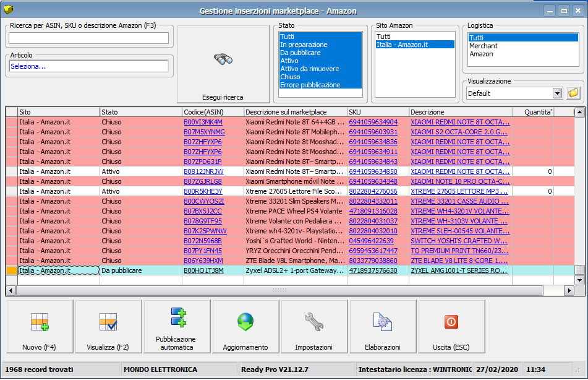Open 'TO PREMIUM PRINT TN660/23...' description link
The width and height of the screenshot is (588, 380).
point(460,251)
